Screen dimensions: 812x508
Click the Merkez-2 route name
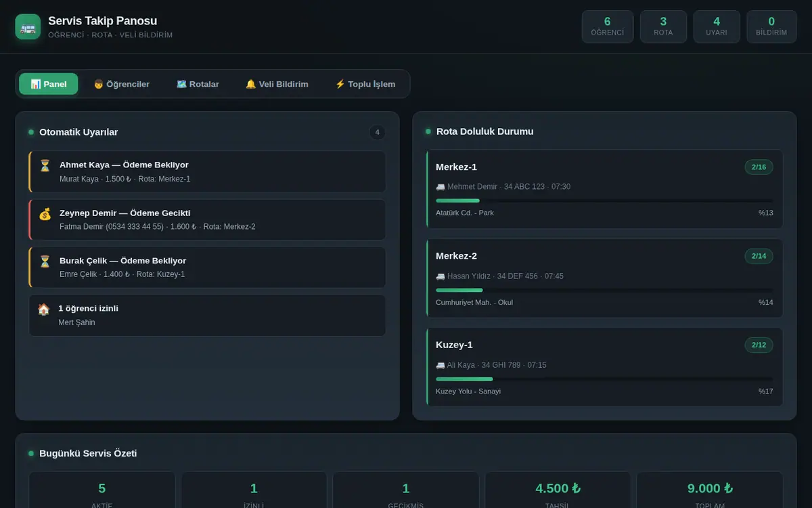456,256
